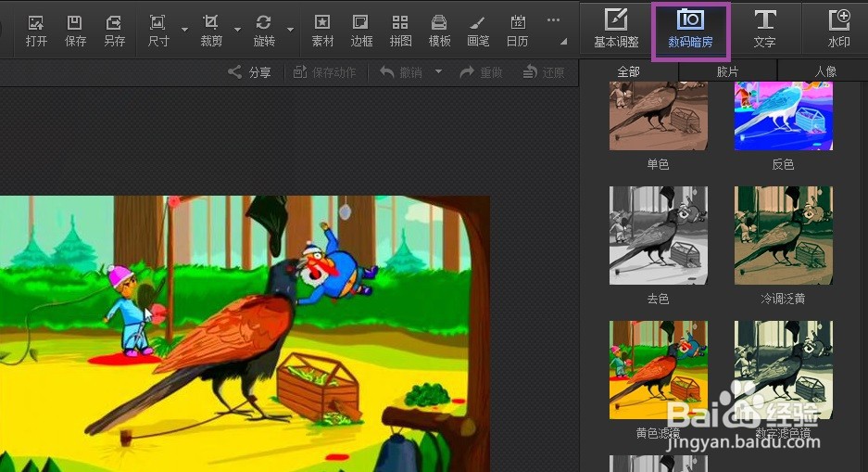868x472 pixels.
Task: Click the 还原 restore button
Action: coord(544,72)
